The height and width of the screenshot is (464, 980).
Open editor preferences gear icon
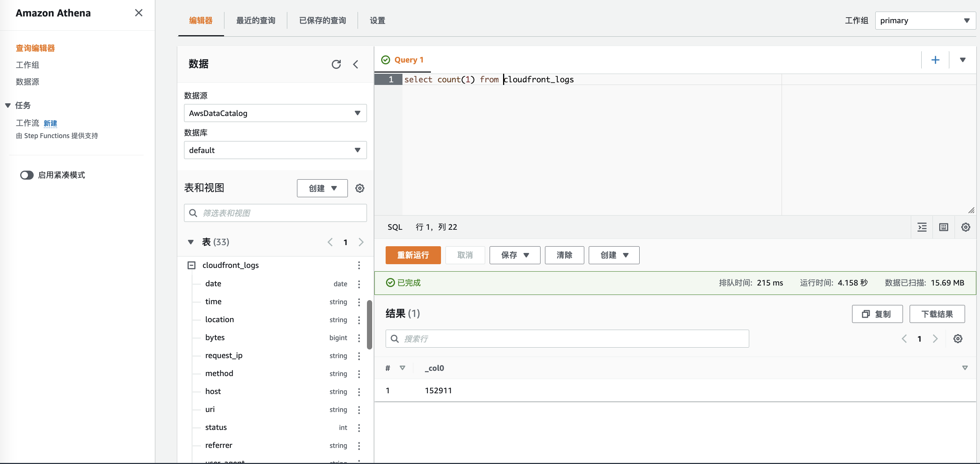pyautogui.click(x=965, y=227)
